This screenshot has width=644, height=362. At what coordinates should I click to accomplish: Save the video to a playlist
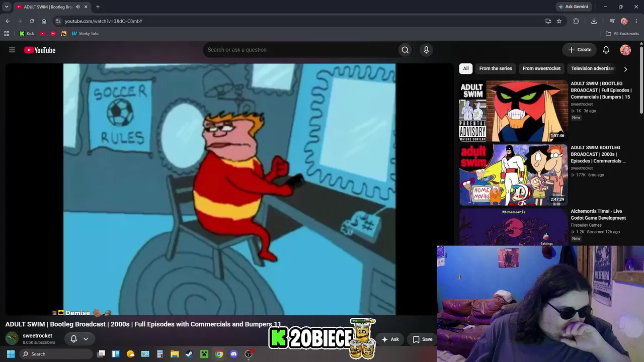[423, 339]
